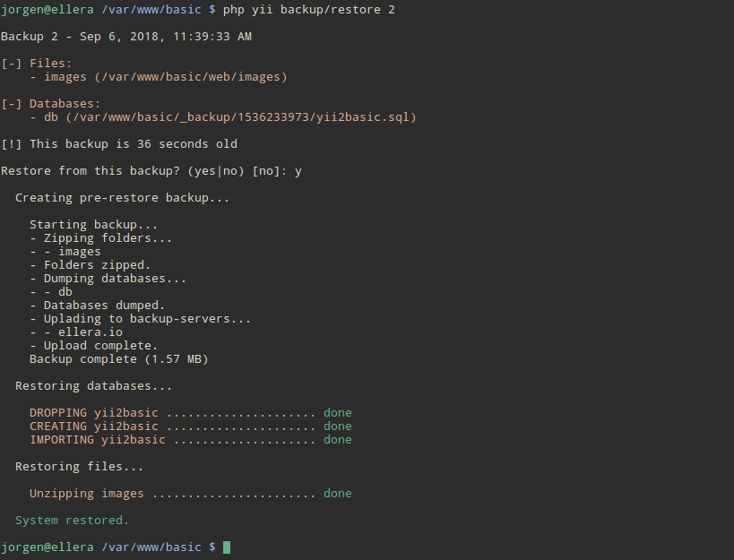The image size is (734, 560).
Task: Click the images folder path text
Action: [x=191, y=77]
